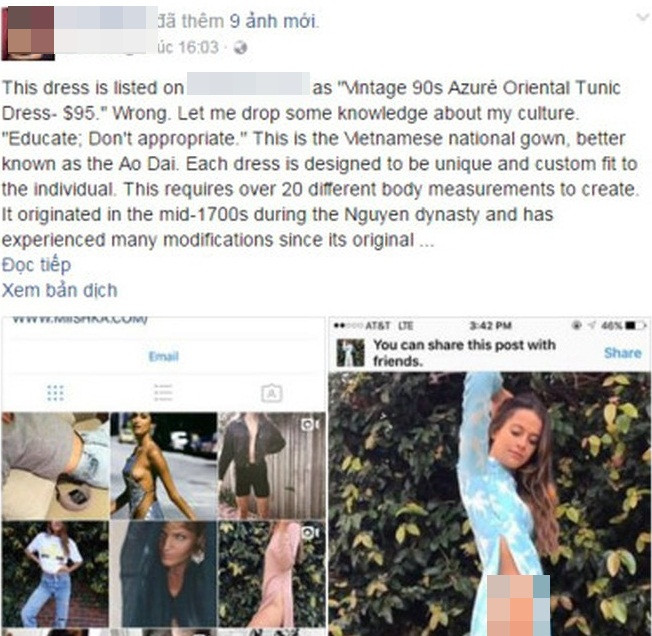
Task: Open the tagged photos icon
Action: click(x=272, y=393)
